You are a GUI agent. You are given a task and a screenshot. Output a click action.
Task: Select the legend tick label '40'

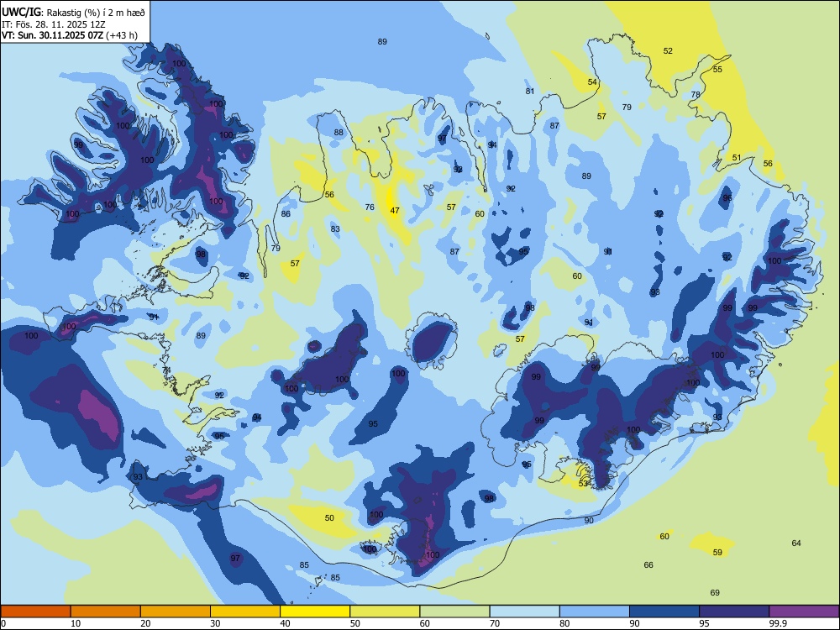pos(285,623)
